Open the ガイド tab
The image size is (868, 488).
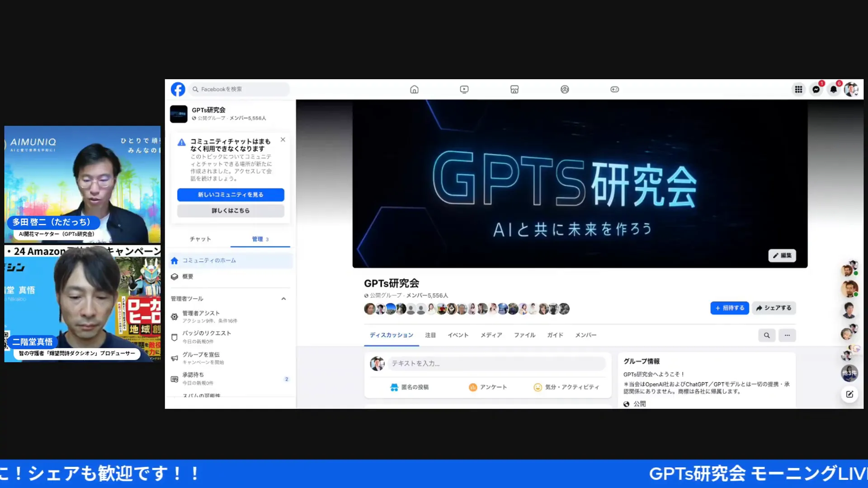555,335
